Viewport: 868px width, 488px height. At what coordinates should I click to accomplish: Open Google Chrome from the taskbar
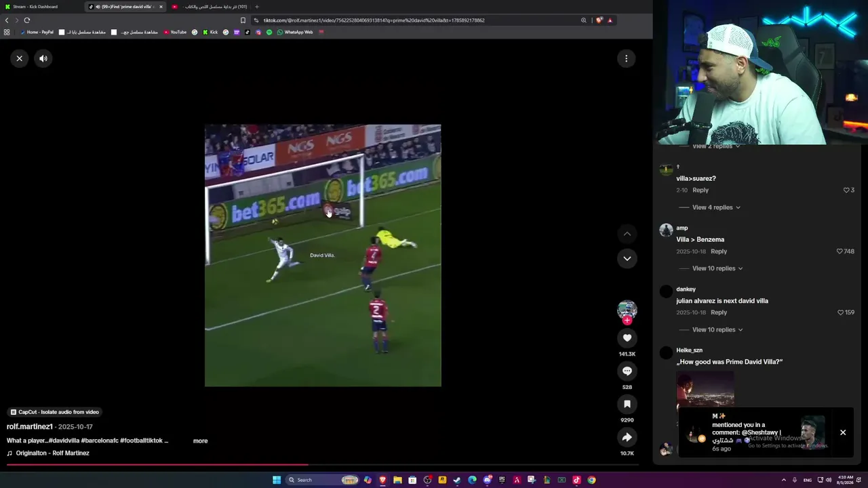click(591, 480)
